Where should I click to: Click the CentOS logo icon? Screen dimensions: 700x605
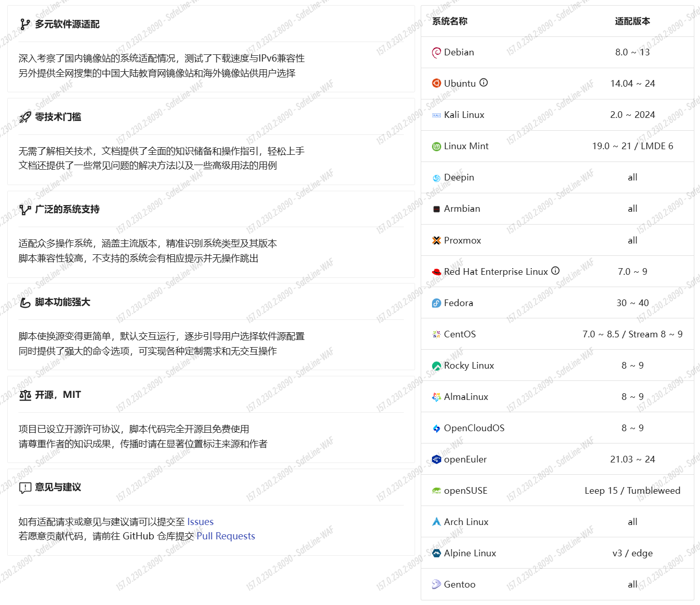coord(437,334)
